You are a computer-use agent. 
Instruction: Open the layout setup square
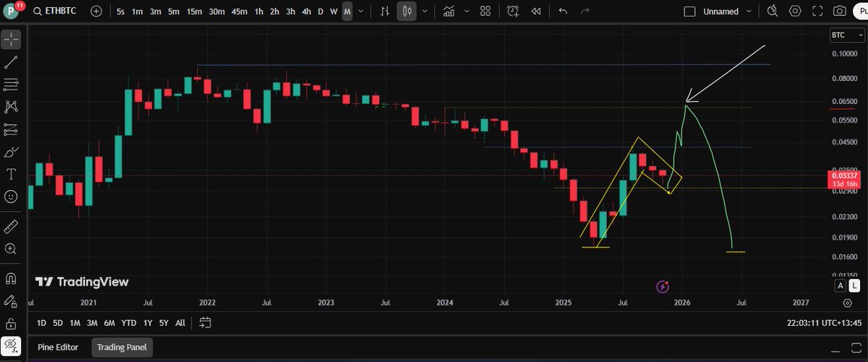(x=689, y=12)
